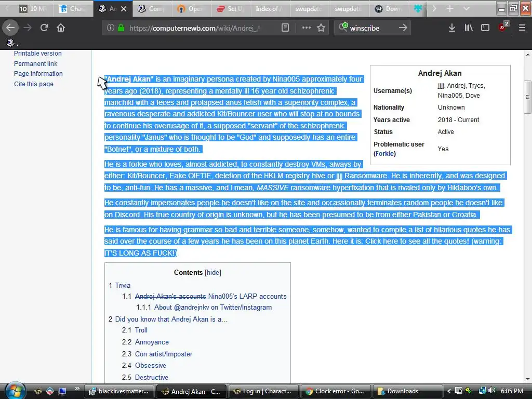Viewport: 532px width, 399px height.
Task: Close the active 'An' tab
Action: [x=124, y=9]
